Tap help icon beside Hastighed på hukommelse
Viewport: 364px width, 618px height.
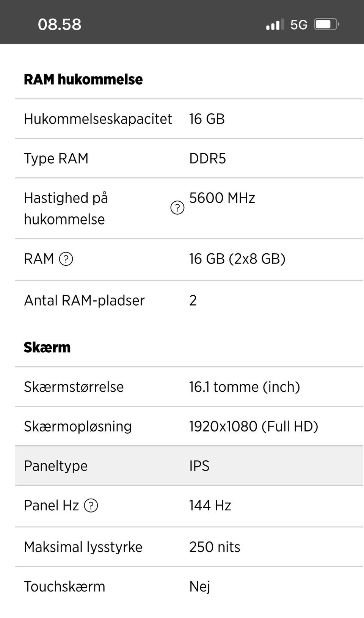[177, 208]
